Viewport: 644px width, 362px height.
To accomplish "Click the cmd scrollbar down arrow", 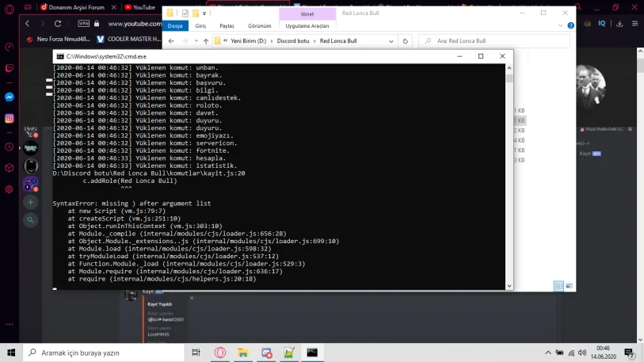I will [x=509, y=286].
